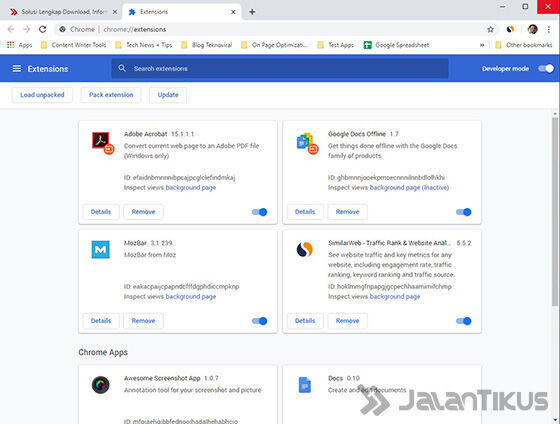Disable the Adobe Acrobat extension toggle
This screenshot has width=560, height=424.
[x=259, y=212]
